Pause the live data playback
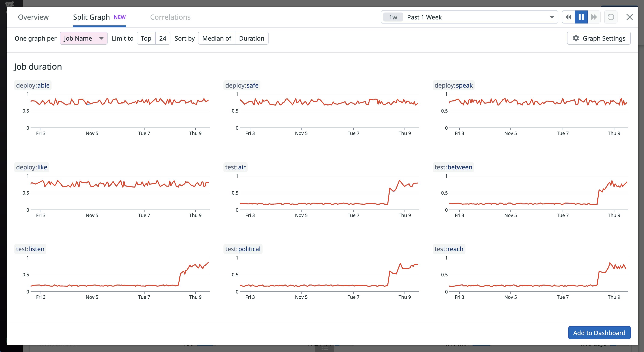 (581, 17)
